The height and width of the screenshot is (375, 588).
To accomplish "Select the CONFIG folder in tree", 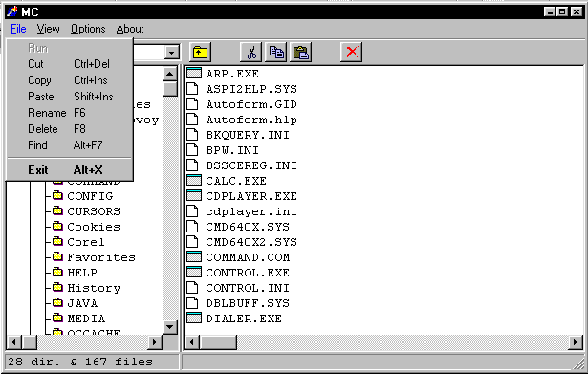I will [90, 196].
